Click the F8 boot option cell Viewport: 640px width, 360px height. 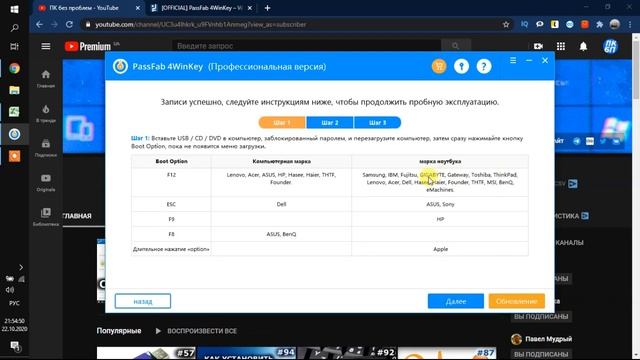pyautogui.click(x=171, y=234)
